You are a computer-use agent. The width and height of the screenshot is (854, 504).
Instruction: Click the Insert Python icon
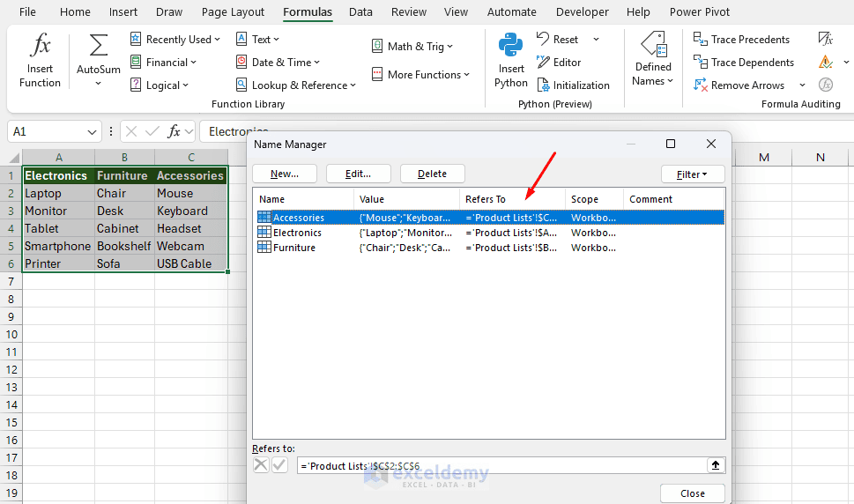coord(511,45)
